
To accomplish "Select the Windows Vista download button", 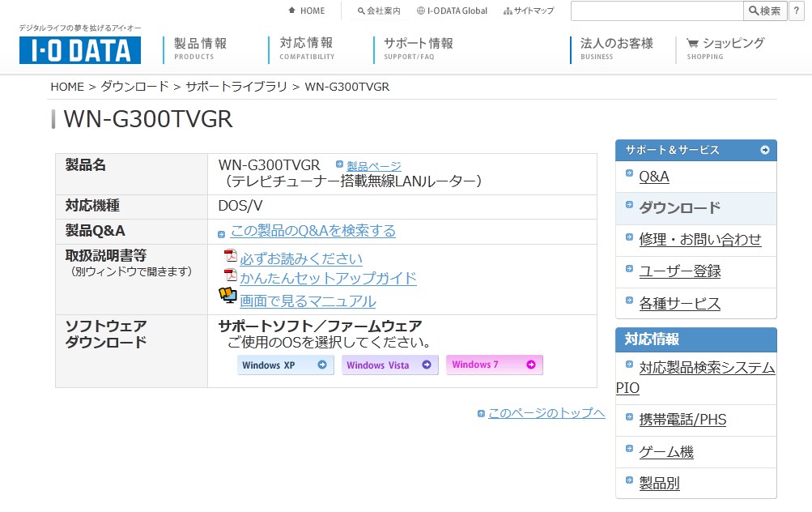I will pyautogui.click(x=389, y=365).
